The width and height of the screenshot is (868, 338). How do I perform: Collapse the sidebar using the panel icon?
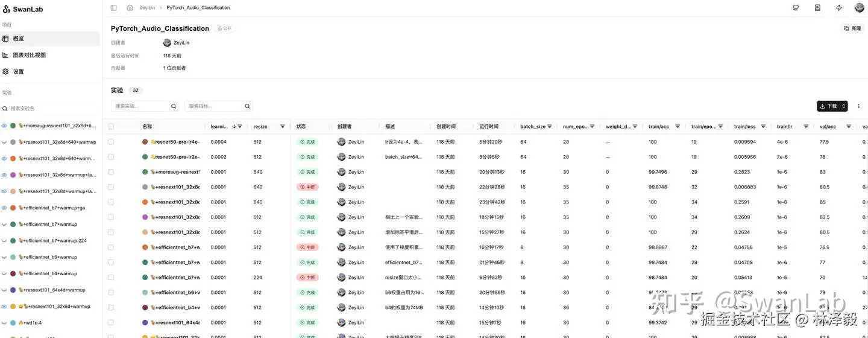[x=113, y=8]
